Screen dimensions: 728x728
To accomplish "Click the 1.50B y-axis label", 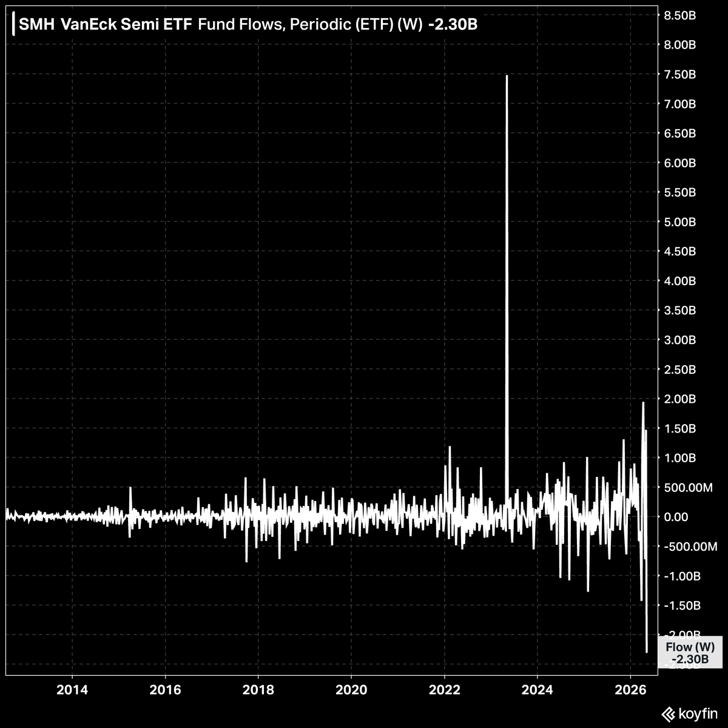I will tap(681, 429).
